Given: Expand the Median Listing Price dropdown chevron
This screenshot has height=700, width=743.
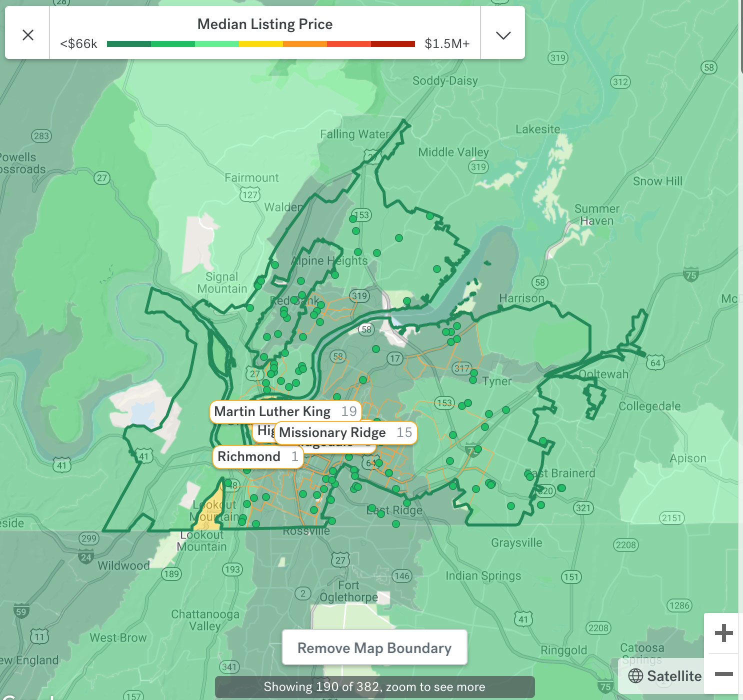Looking at the screenshot, I should tap(502, 34).
